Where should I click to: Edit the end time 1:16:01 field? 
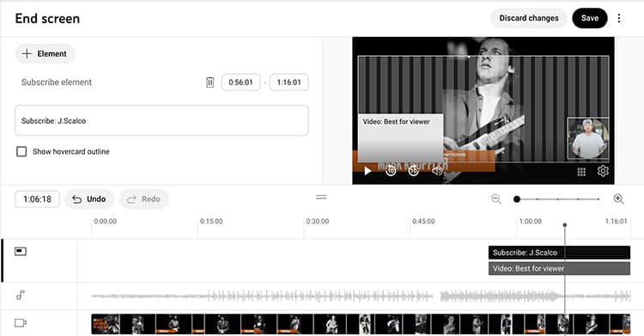click(289, 82)
